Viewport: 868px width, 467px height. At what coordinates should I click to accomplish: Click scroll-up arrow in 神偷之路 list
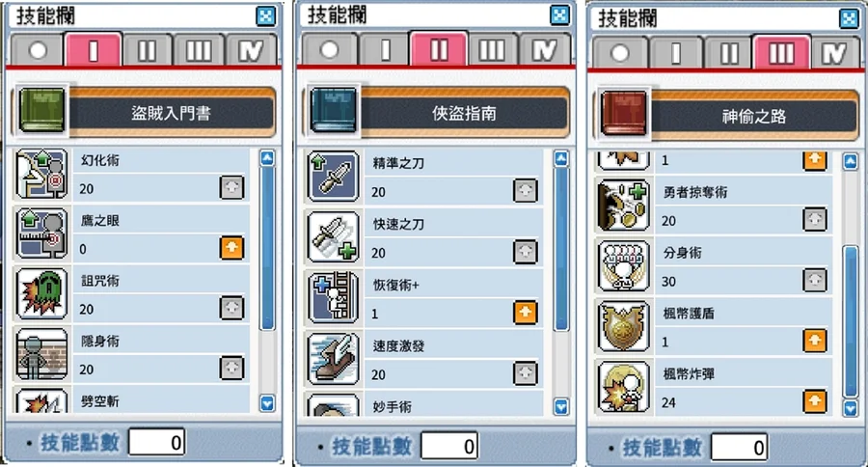pyautogui.click(x=851, y=162)
